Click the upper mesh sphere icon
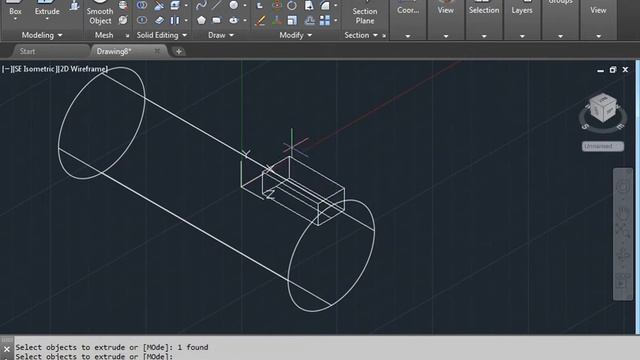This screenshot has height=360, width=640. pyautogui.click(x=123, y=5)
